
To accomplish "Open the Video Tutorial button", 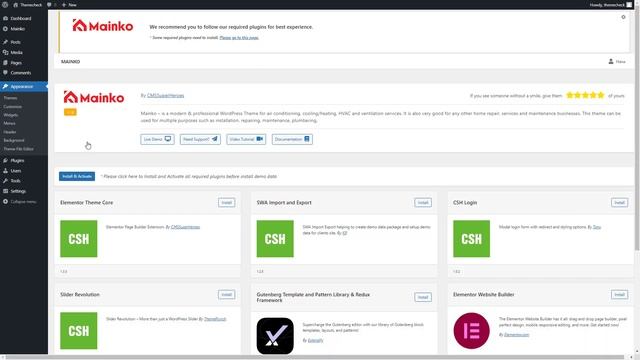I will pyautogui.click(x=246, y=139).
